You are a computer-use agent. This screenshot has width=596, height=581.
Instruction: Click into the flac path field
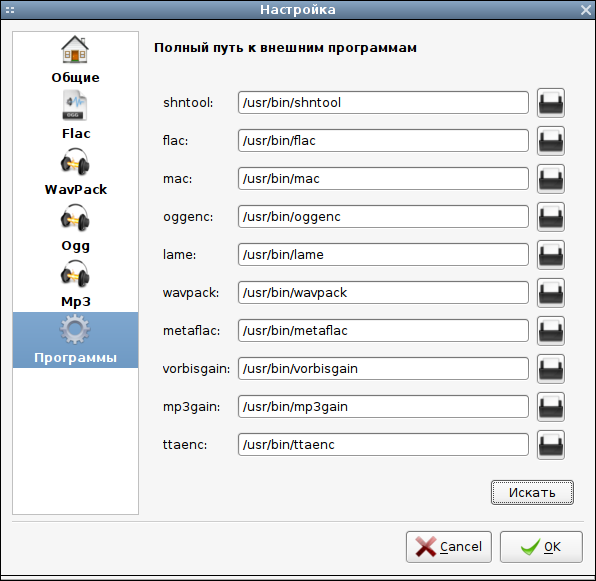click(383, 141)
